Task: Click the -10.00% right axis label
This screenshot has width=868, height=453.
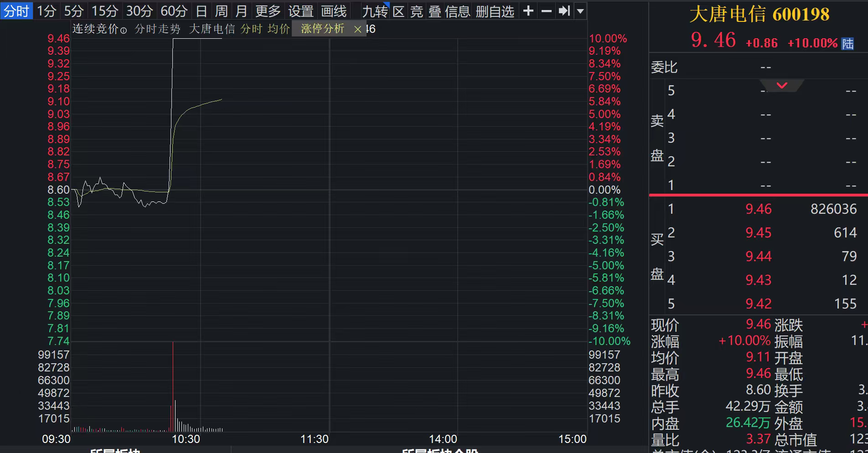Action: (x=610, y=341)
